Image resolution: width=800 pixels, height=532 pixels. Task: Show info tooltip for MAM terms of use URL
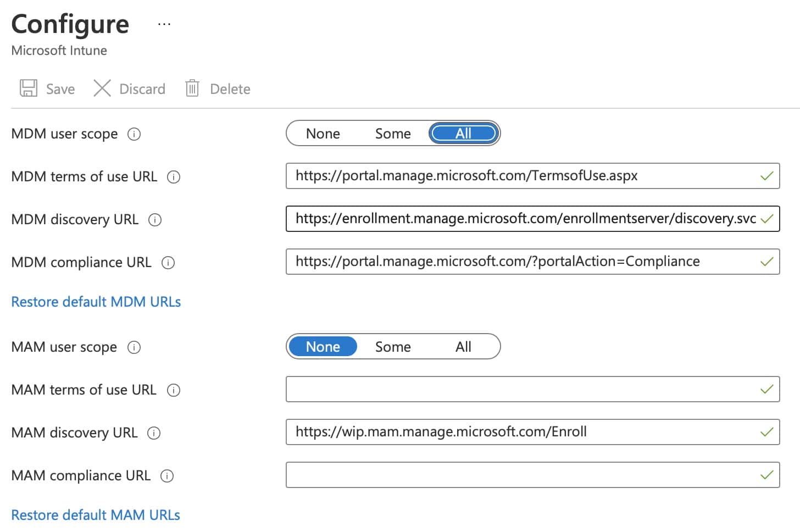click(x=174, y=390)
